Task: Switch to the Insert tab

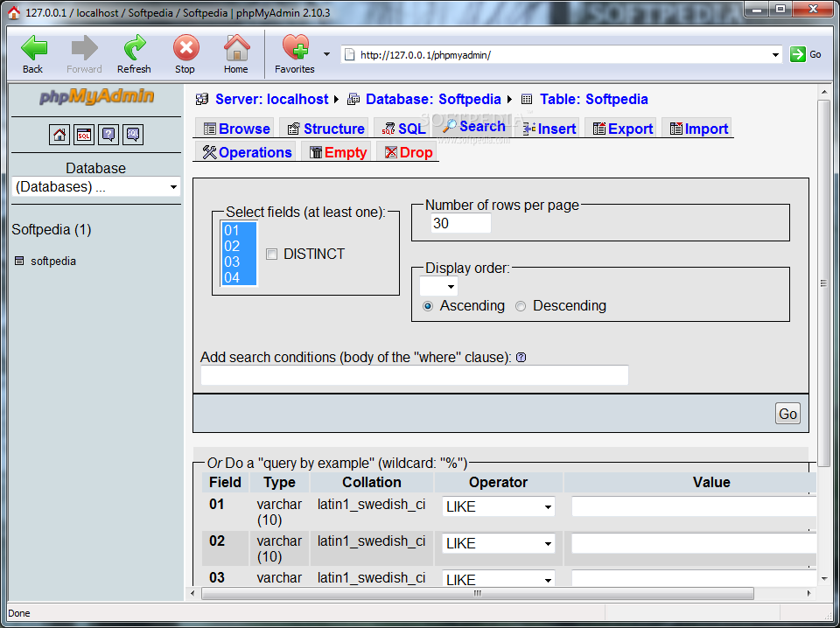Action: tap(549, 129)
